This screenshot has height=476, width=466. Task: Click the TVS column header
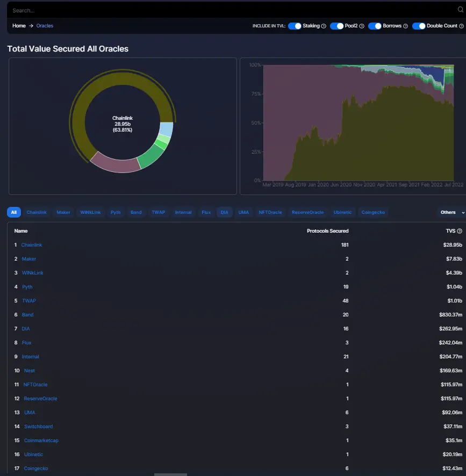[x=450, y=231]
